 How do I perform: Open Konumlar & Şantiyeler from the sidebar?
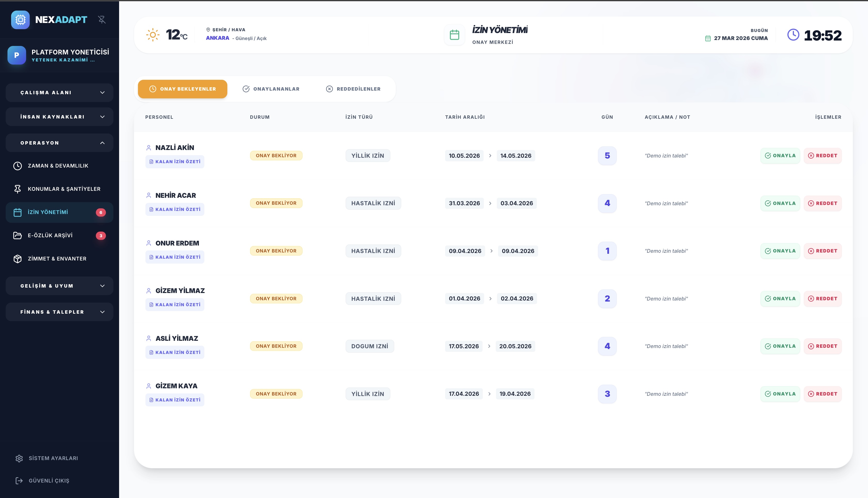click(x=64, y=189)
